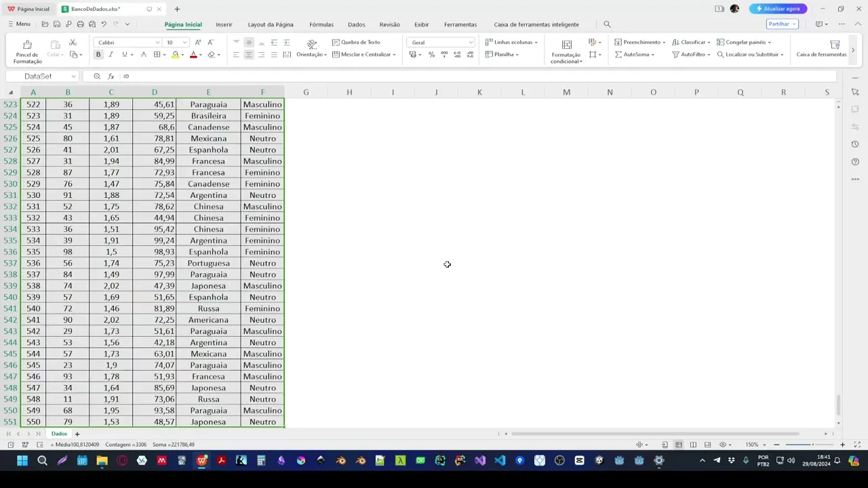
Task: Open Caixa de ferramentas on ribbon right
Action: point(822,49)
